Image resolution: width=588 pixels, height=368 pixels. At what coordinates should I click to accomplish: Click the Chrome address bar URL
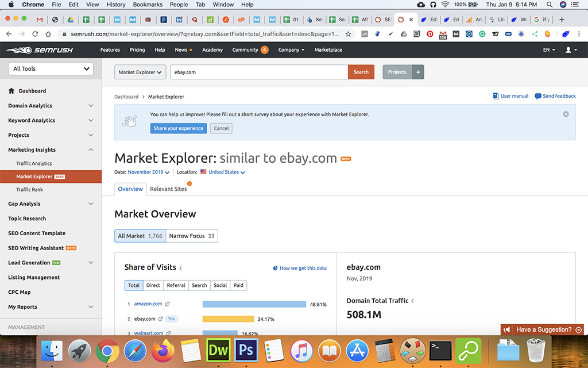click(205, 34)
